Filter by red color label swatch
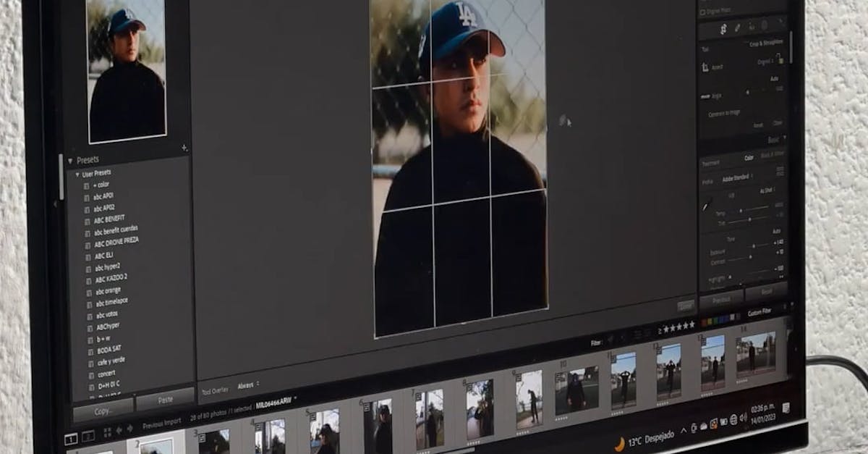Image resolution: width=868 pixels, height=454 pixels. pyautogui.click(x=705, y=321)
